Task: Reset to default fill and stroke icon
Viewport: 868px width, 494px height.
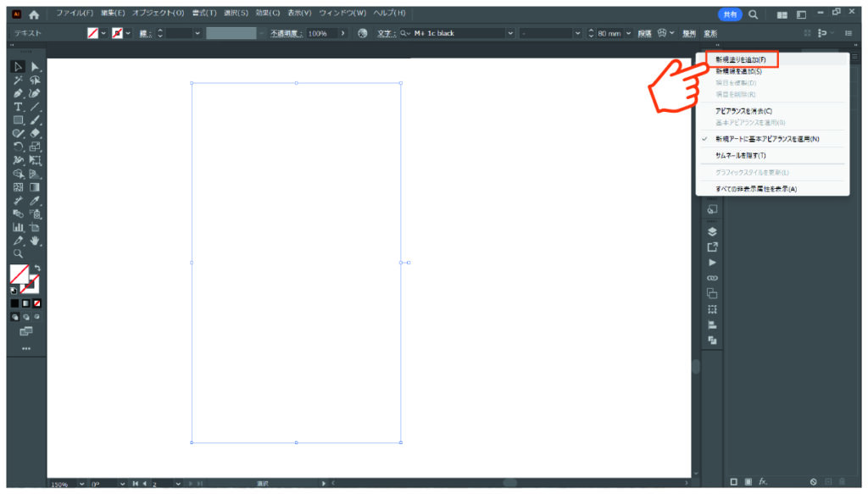Action: 14,291
